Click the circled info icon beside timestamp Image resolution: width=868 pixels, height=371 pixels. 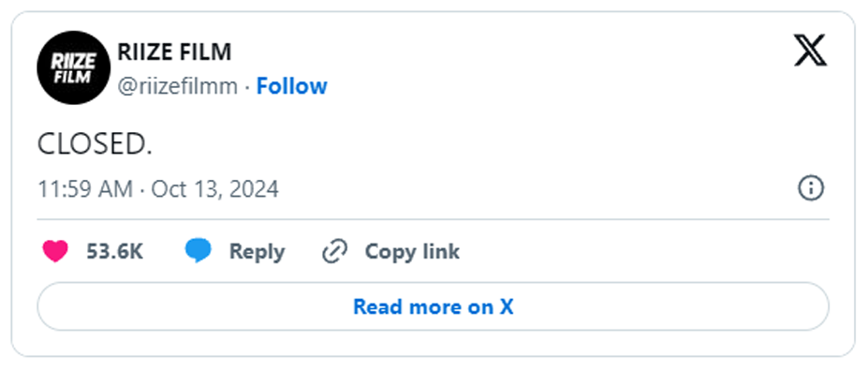[x=811, y=189]
